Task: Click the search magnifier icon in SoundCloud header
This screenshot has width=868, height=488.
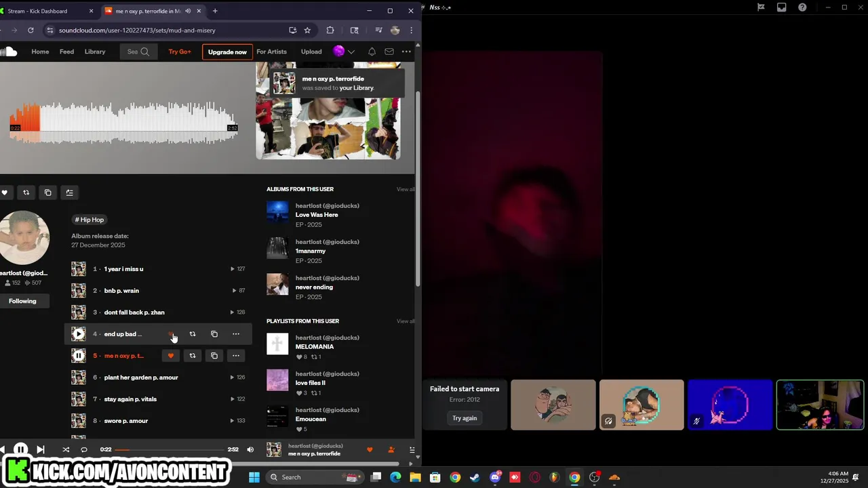Action: click(144, 52)
